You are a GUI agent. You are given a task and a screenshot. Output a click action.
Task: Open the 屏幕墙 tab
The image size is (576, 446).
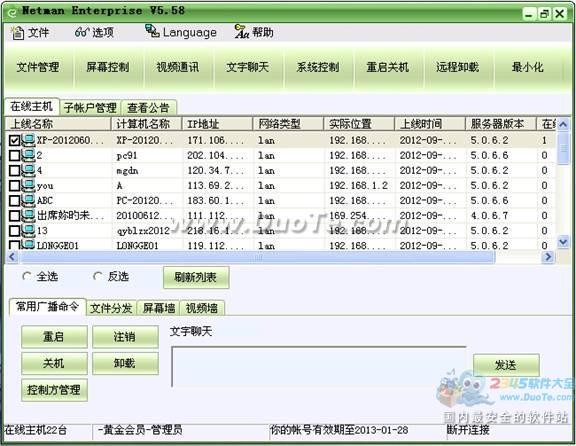point(158,308)
